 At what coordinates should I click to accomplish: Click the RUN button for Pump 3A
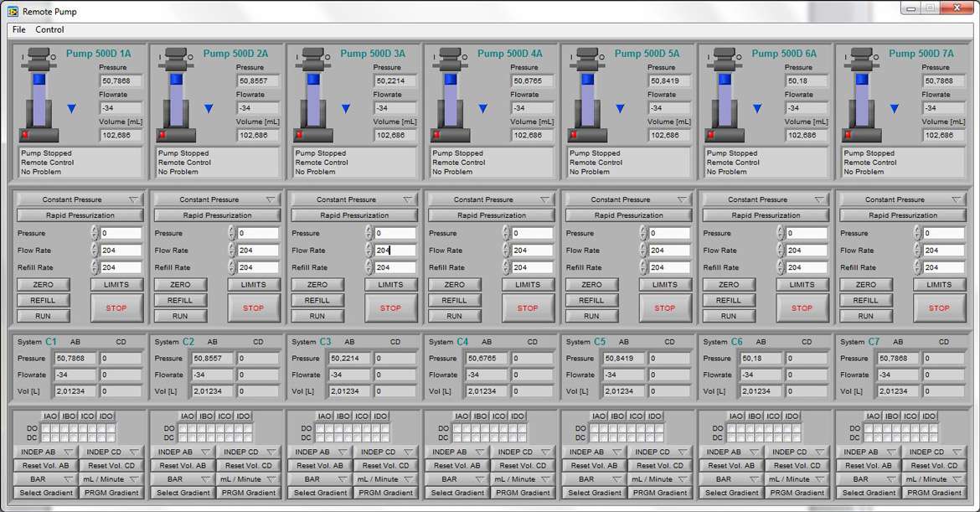click(x=317, y=316)
